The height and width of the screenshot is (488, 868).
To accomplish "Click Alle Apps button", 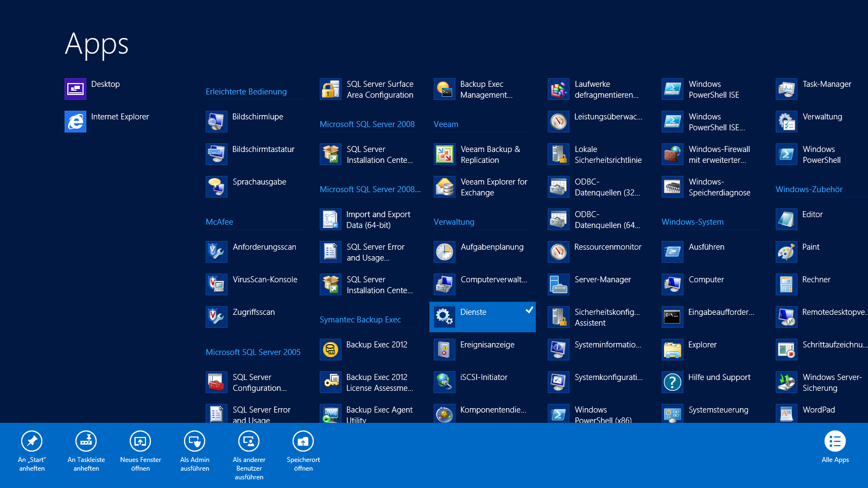I will tap(835, 447).
